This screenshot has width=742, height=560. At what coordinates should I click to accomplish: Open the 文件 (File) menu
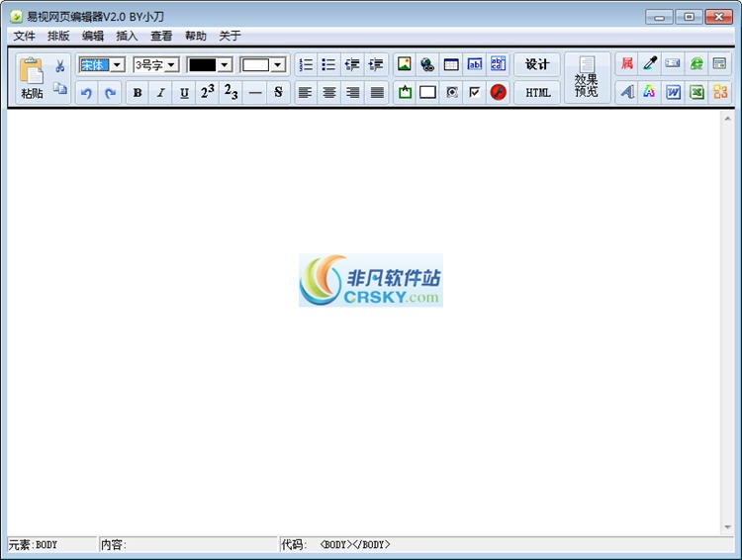click(24, 36)
